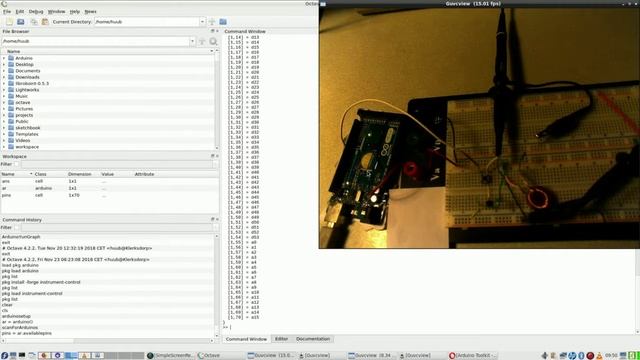Undock the Workspace panel
Viewport: 640px width, 360px height.
click(212, 156)
